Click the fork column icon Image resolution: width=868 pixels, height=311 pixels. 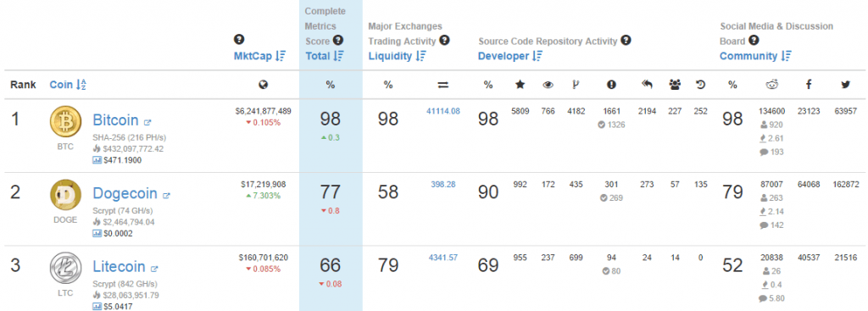(576, 85)
